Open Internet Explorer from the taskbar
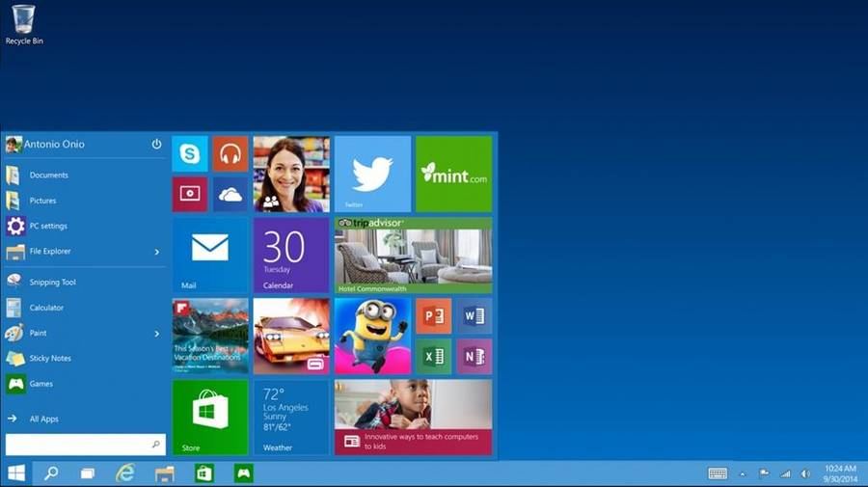This screenshot has height=487, width=868. pyautogui.click(x=125, y=473)
